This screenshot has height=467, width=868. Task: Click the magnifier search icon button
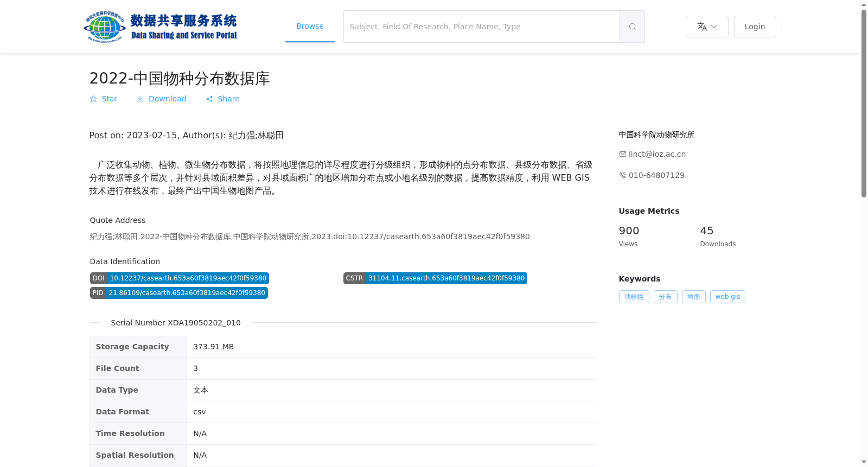pos(632,27)
